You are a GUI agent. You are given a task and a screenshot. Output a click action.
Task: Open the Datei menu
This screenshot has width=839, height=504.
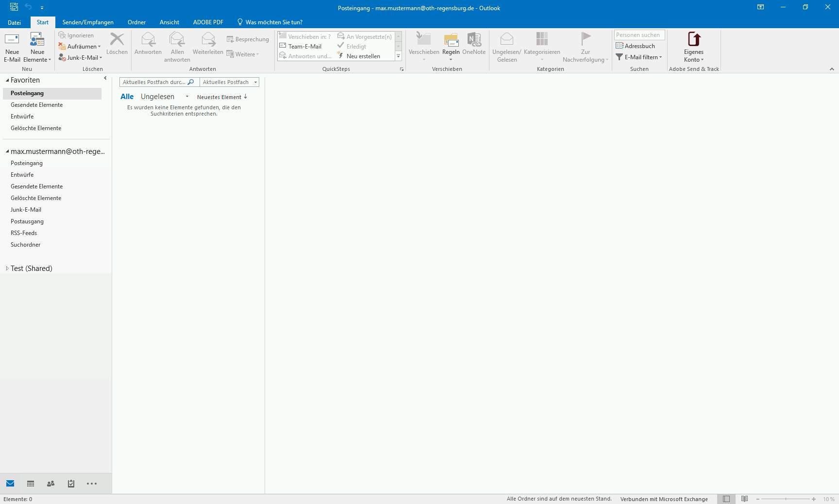coord(14,22)
